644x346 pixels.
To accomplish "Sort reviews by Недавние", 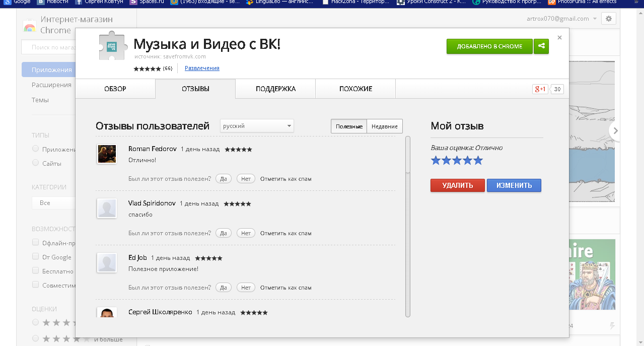I will (x=385, y=126).
